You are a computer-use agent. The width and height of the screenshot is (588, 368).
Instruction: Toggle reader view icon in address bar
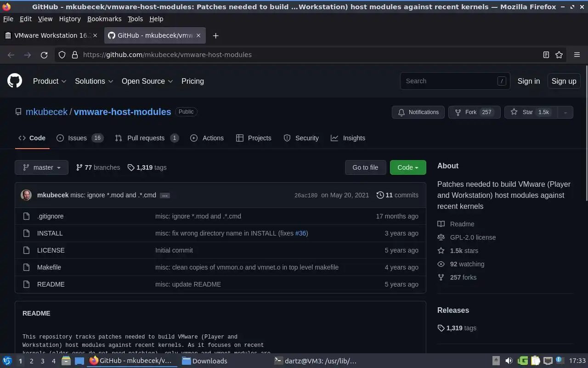(x=546, y=55)
